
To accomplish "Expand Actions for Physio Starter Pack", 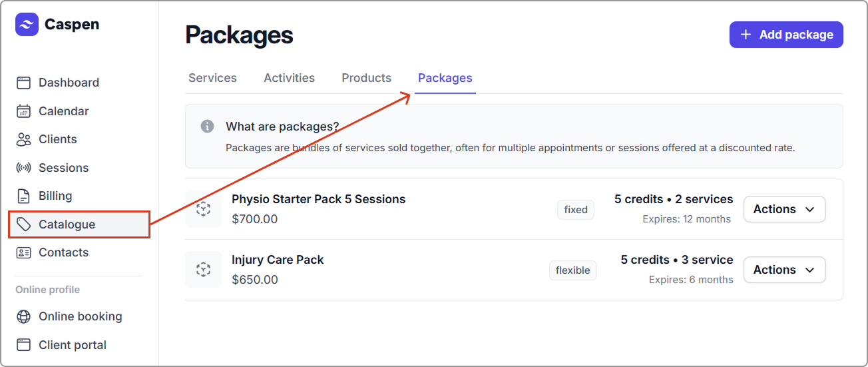I will 784,209.
